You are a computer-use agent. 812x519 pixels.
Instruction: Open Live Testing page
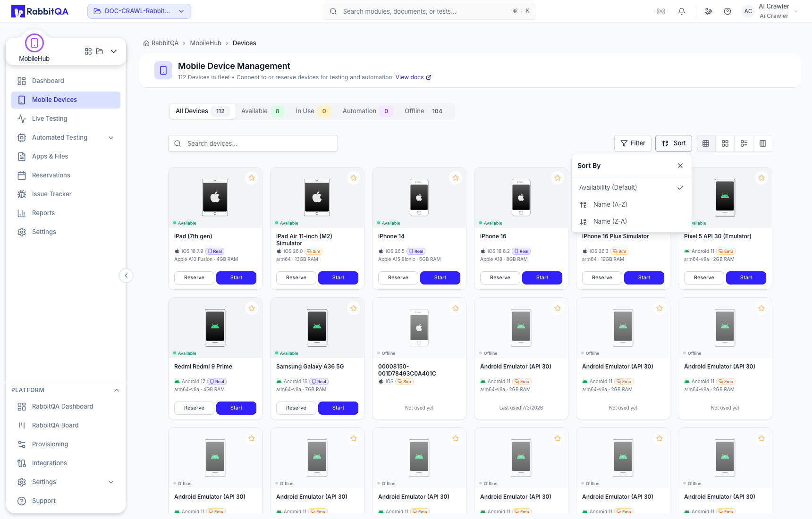pos(66,118)
